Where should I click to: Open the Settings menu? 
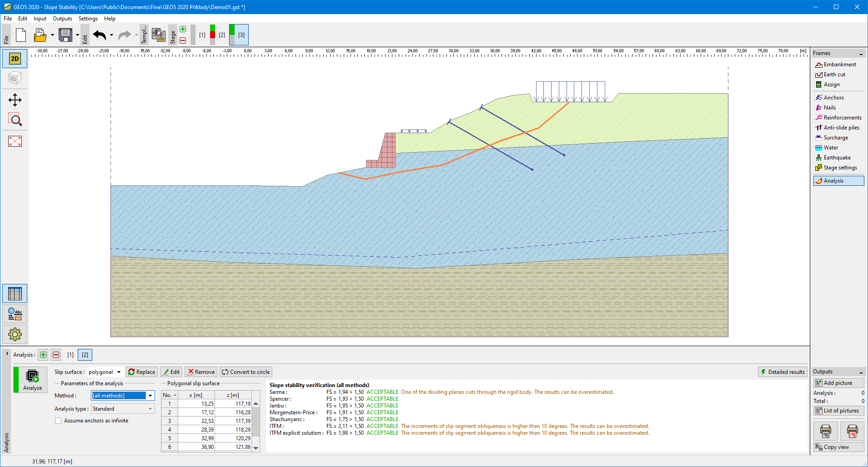tap(88, 19)
